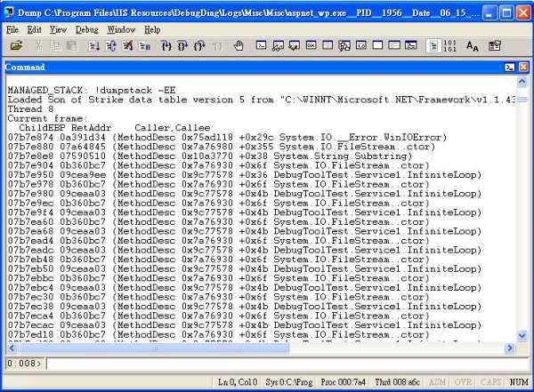Image resolution: width=534 pixels, height=392 pixels.
Task: Close the Command pane with its X
Action: pos(523,67)
